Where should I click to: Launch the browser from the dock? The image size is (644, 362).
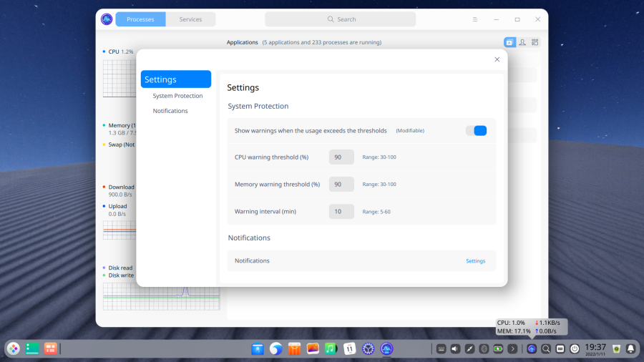click(276, 349)
